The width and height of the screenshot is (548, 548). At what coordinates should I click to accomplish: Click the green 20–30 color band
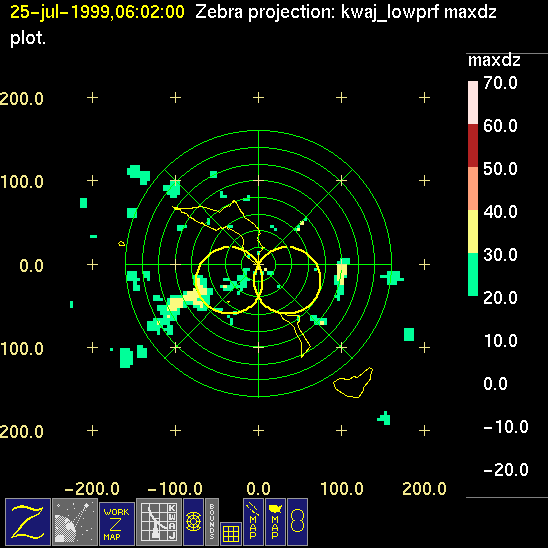coord(473,274)
